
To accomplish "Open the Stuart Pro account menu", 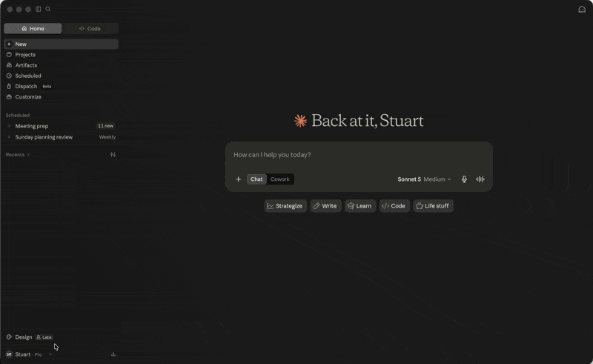I will pos(29,354).
